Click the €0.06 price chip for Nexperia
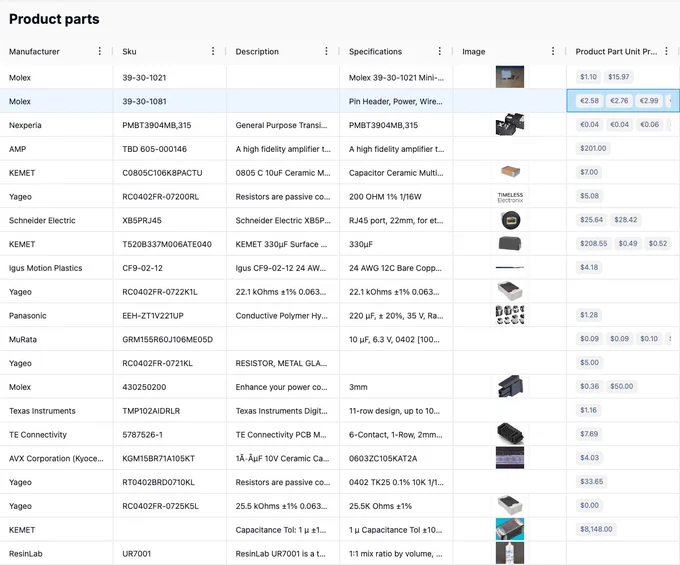680x565 pixels. tap(649, 124)
